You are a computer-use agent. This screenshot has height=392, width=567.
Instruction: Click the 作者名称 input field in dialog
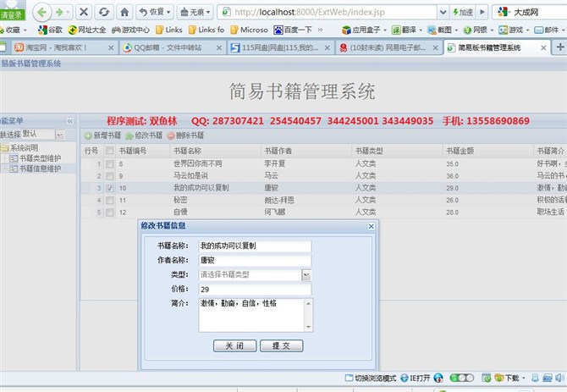coord(255,261)
